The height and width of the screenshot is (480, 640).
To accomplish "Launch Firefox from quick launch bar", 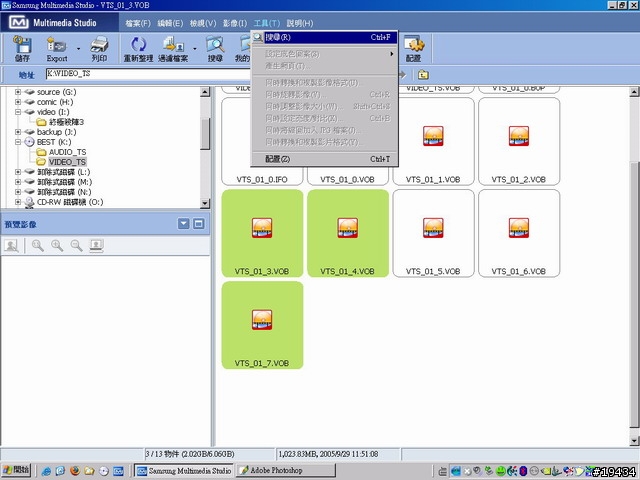I will click(75, 471).
